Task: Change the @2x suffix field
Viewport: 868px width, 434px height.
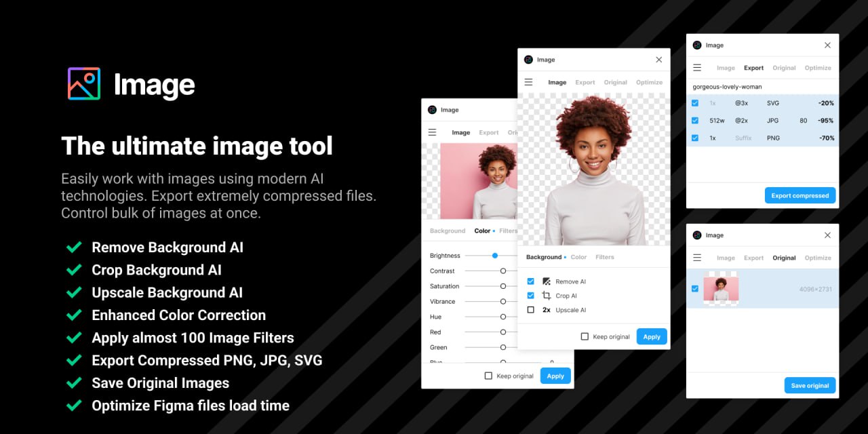Action: (x=742, y=121)
